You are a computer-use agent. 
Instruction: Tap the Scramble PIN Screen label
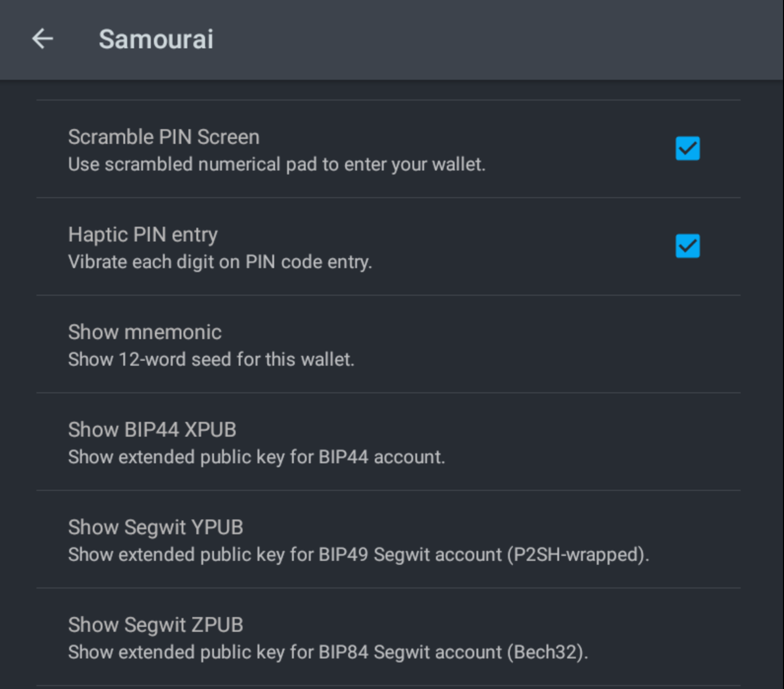point(164,137)
